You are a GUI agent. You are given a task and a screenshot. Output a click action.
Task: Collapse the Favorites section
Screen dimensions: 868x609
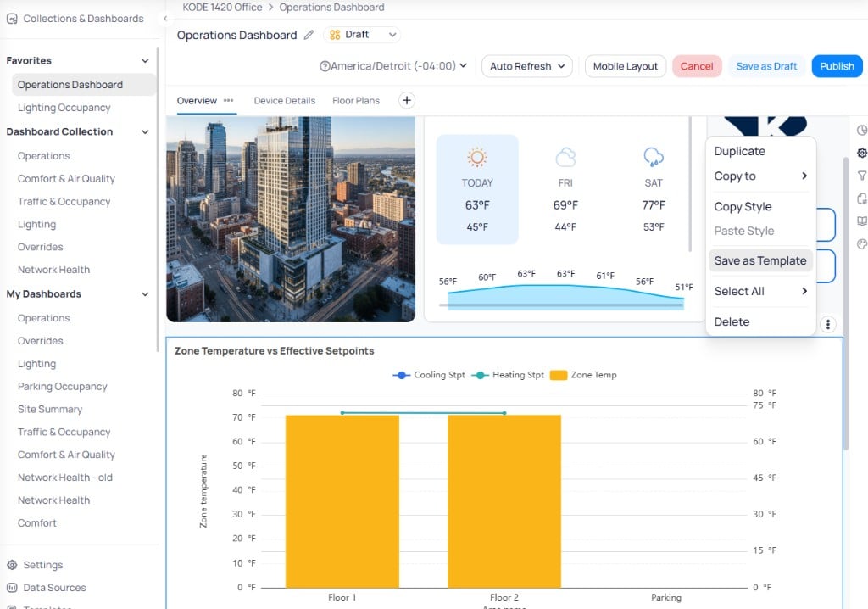pos(145,61)
